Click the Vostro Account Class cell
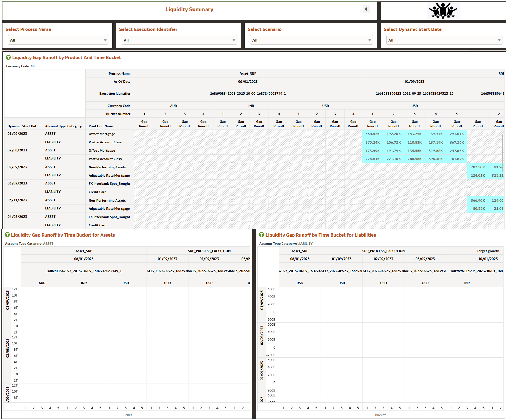The height and width of the screenshot is (420, 507). 104,142
